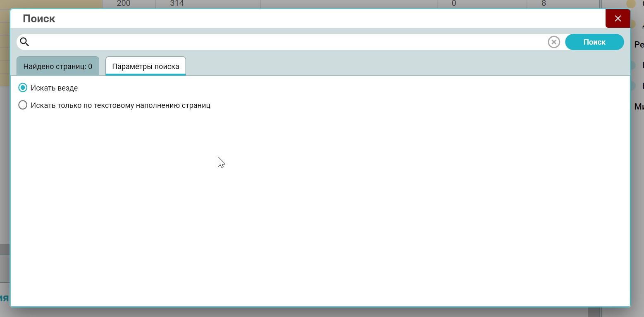Click the upper blue circle marker below Ре
The height and width of the screenshot is (317, 644).
pyautogui.click(x=633, y=65)
